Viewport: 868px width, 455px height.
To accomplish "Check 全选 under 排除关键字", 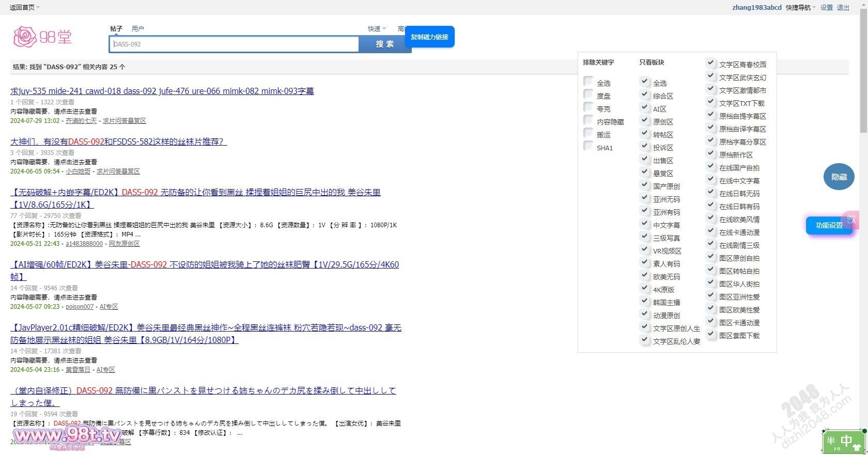I will click(x=588, y=82).
